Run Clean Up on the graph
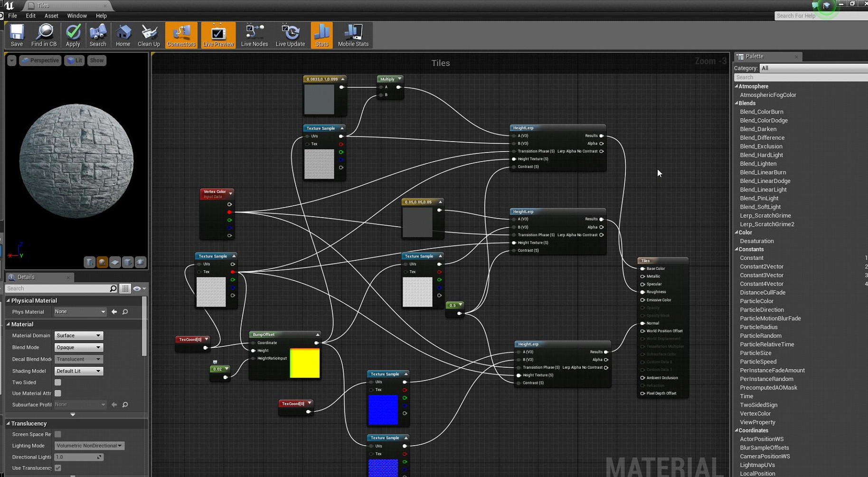This screenshot has height=477, width=868. click(x=149, y=36)
